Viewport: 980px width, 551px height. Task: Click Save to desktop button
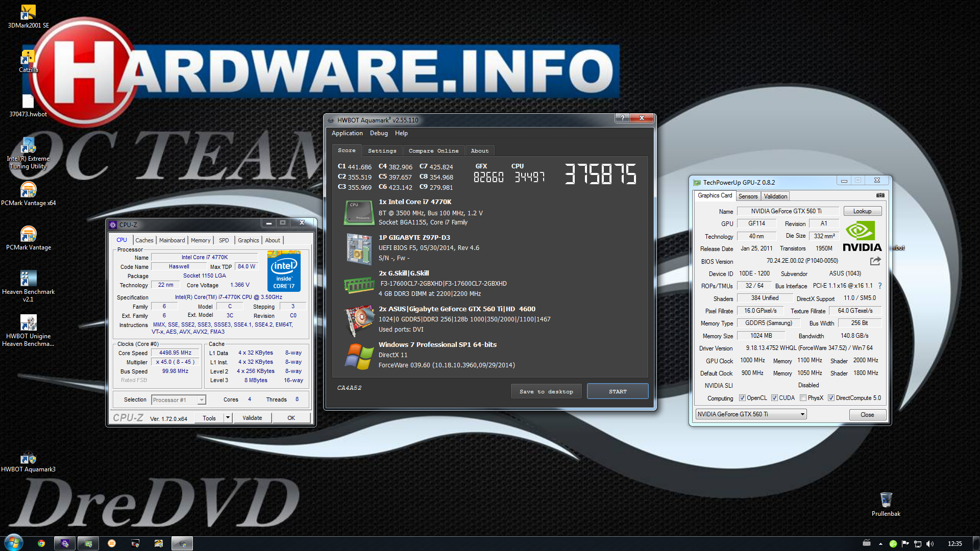tap(546, 391)
